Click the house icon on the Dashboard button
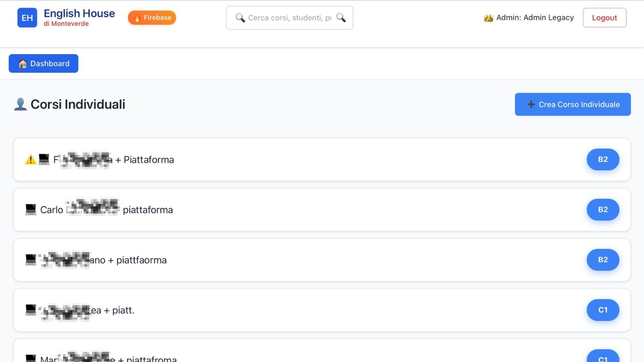Screen dimensions: 644x362 [x=22, y=63]
